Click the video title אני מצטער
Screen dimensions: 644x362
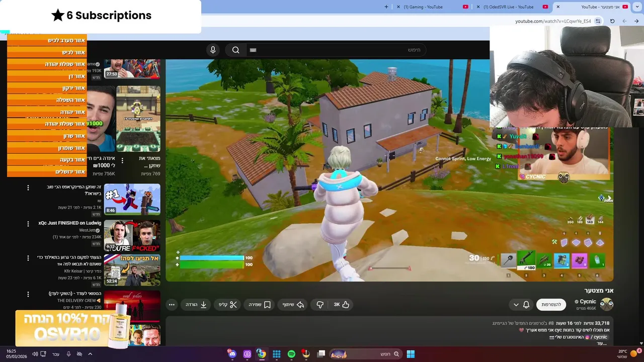(599, 291)
